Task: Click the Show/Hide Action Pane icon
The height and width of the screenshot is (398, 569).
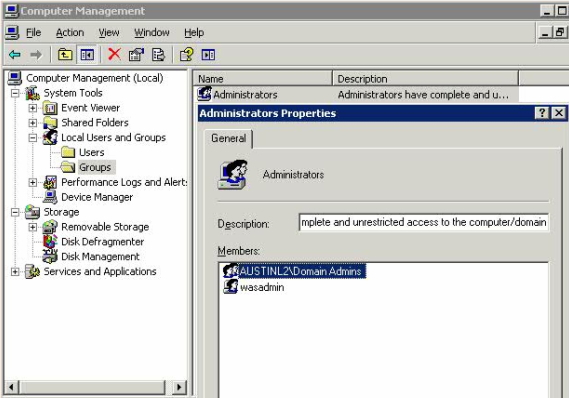Action: coord(208,55)
